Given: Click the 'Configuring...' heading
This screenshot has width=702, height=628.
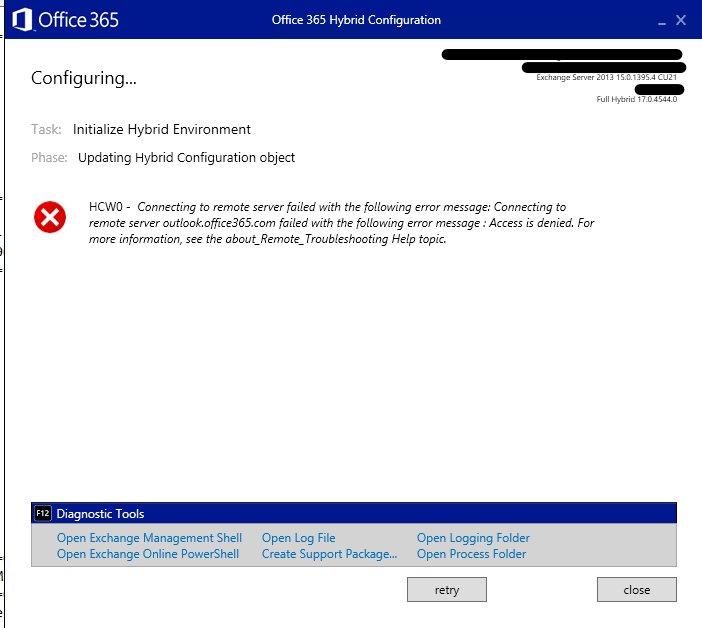Looking at the screenshot, I should point(84,78).
